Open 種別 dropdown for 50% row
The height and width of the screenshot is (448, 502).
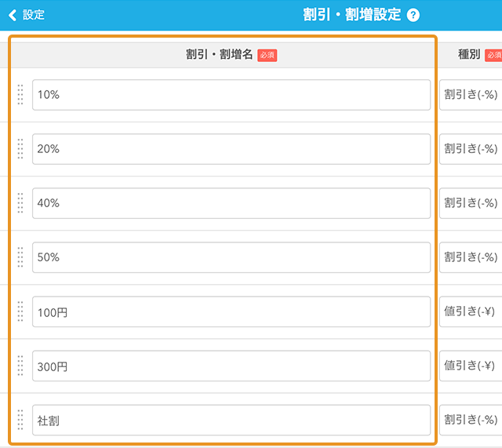click(471, 257)
